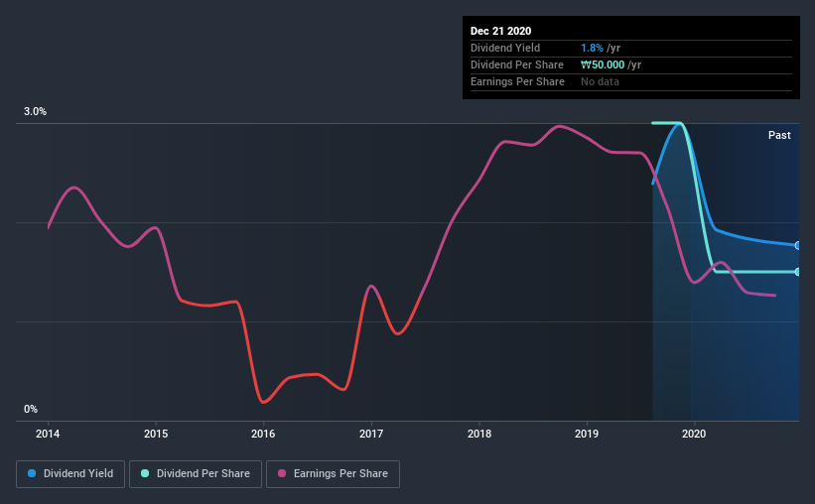Select the 2018 x-axis label
815x504 pixels.
pyautogui.click(x=479, y=434)
